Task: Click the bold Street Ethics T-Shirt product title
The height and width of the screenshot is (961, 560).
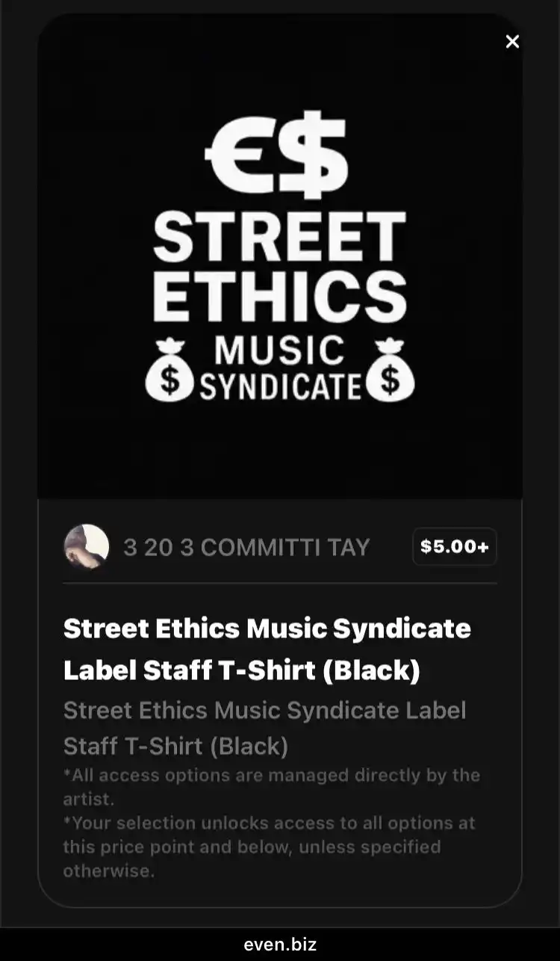Action: click(x=267, y=649)
